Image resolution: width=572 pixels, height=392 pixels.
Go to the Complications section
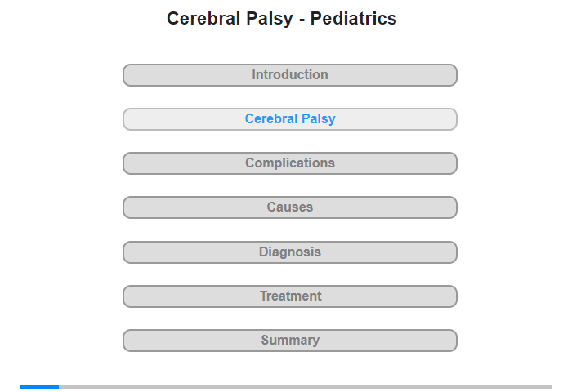point(289,163)
